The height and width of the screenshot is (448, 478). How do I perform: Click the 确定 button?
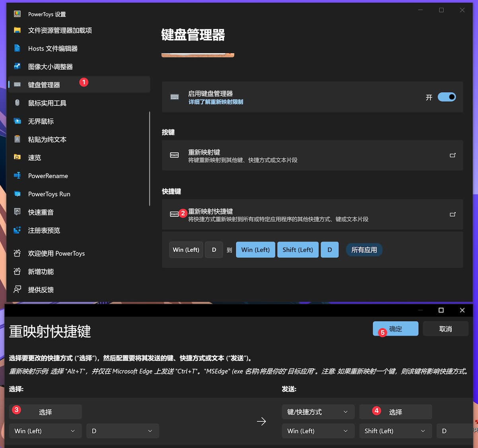click(396, 329)
